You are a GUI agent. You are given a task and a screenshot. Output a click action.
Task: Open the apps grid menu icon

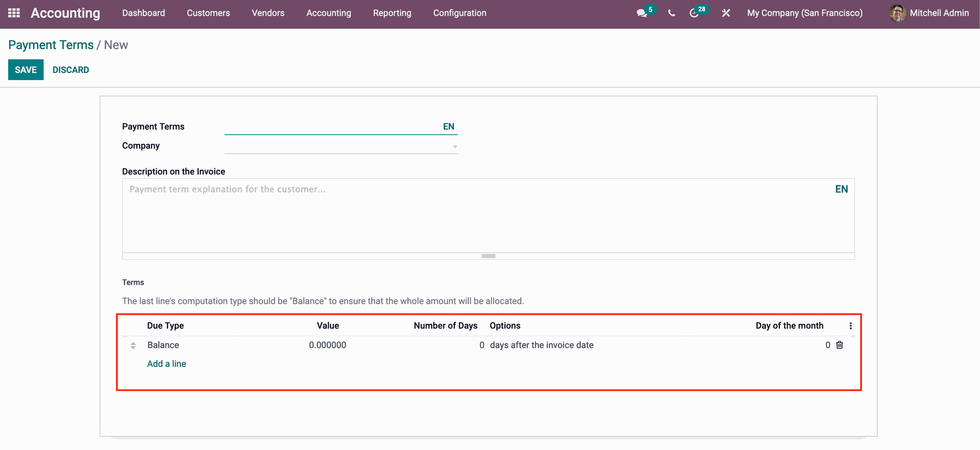click(x=14, y=13)
